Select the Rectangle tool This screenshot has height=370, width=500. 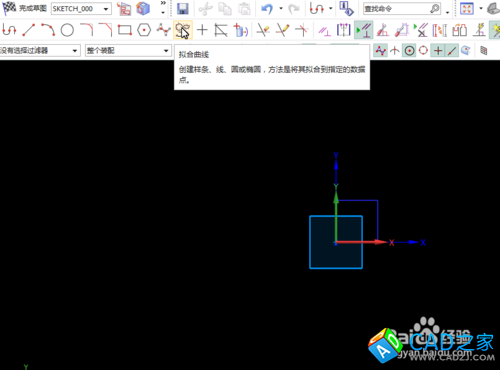point(125,30)
